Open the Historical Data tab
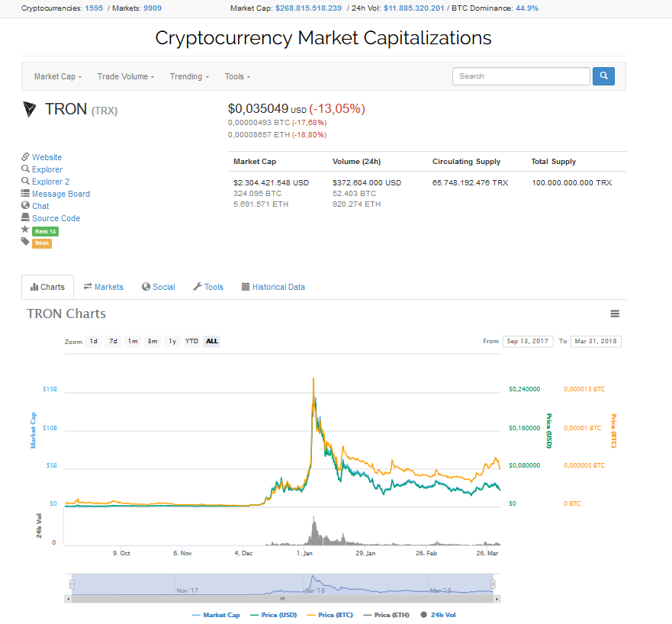The height and width of the screenshot is (624, 672). 273,287
